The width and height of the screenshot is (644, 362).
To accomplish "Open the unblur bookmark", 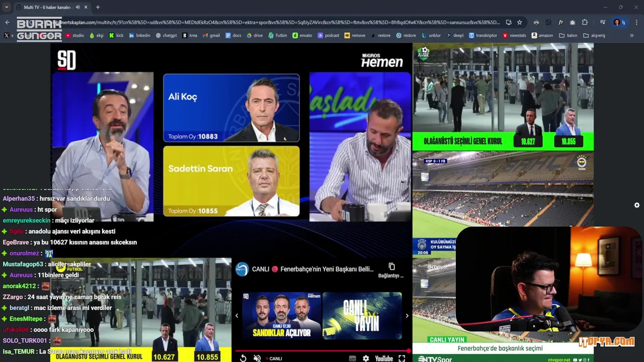I will (x=431, y=36).
